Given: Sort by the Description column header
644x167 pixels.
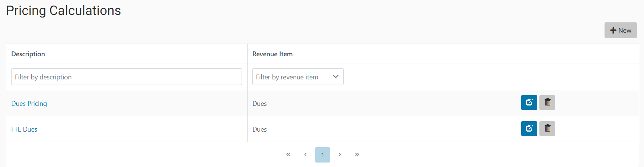Looking at the screenshot, I should pos(28,54).
